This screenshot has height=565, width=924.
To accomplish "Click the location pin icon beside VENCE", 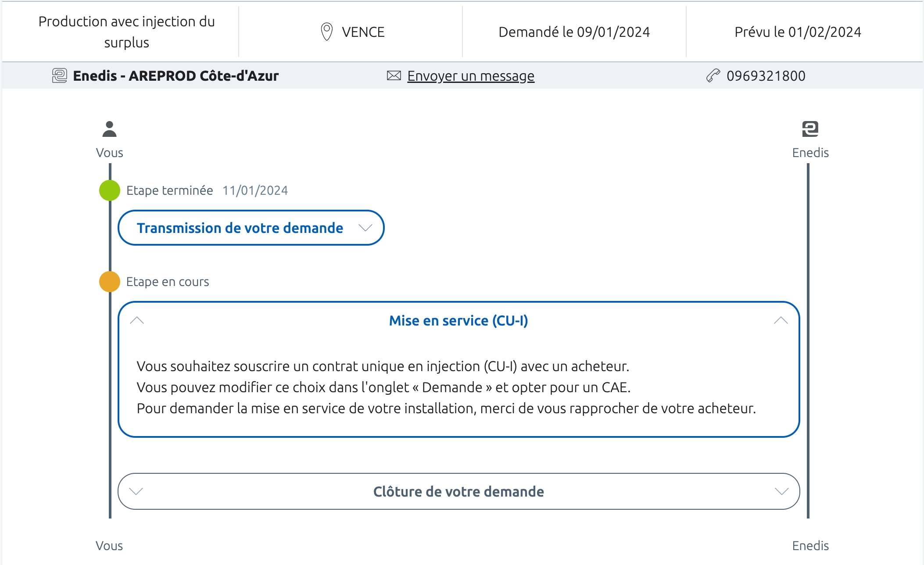I will coord(326,32).
